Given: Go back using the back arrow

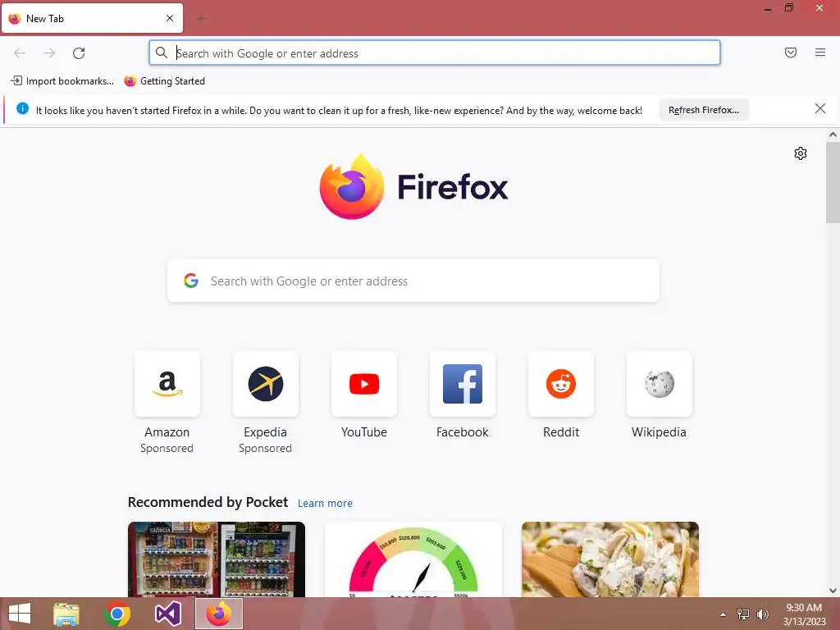Looking at the screenshot, I should click(20, 53).
